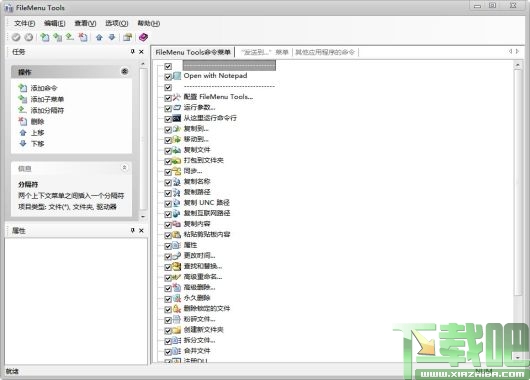Screen dimensions: 530x380
Task: Toggle the 合并文件 checkbox
Action: tap(168, 352)
